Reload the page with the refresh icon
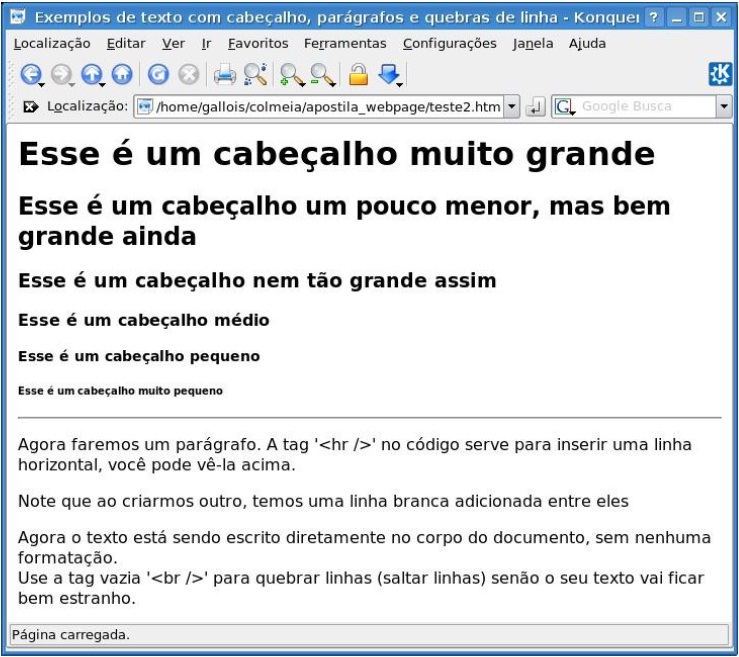 coord(158,74)
